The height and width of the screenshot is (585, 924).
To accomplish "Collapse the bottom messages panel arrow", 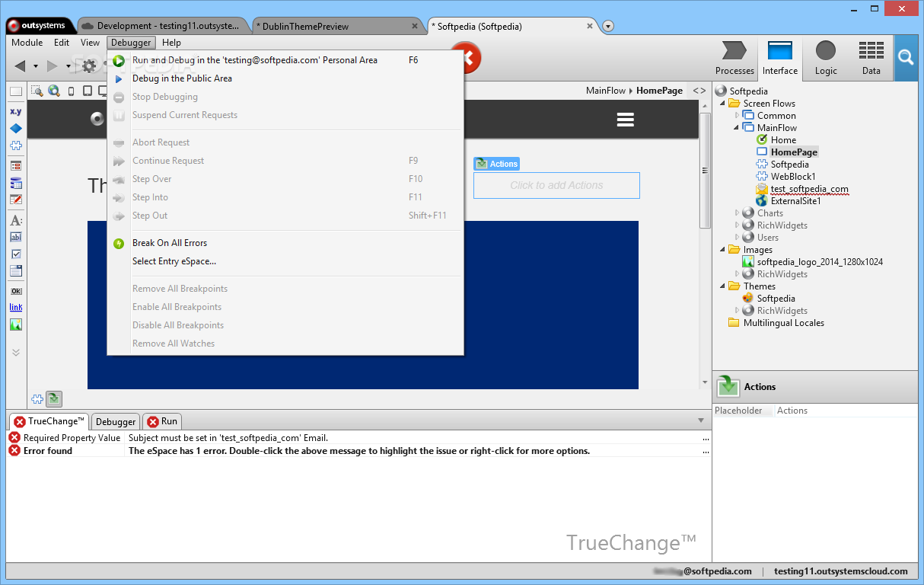I will pyautogui.click(x=701, y=420).
